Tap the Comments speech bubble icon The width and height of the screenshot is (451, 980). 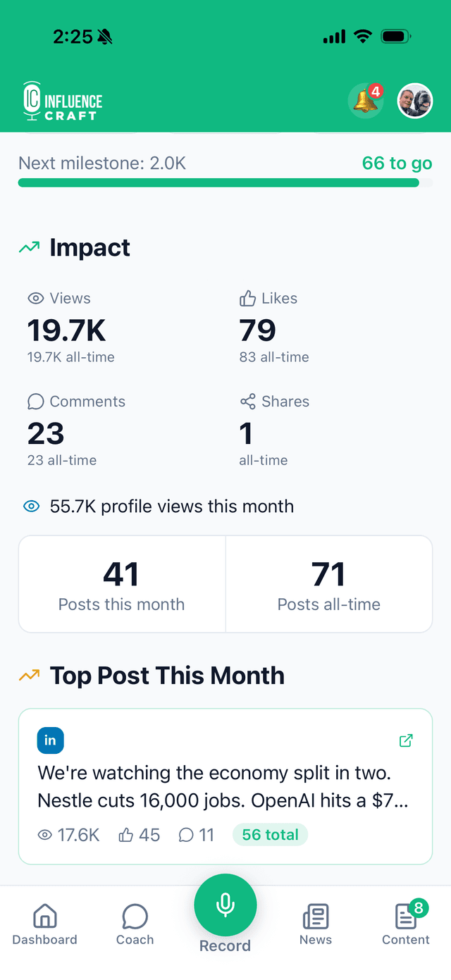36,402
